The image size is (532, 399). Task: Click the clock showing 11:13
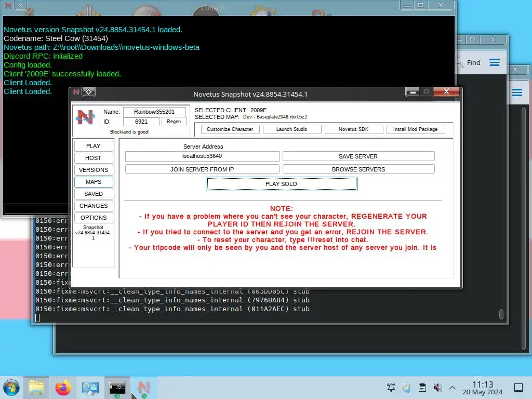(x=483, y=384)
